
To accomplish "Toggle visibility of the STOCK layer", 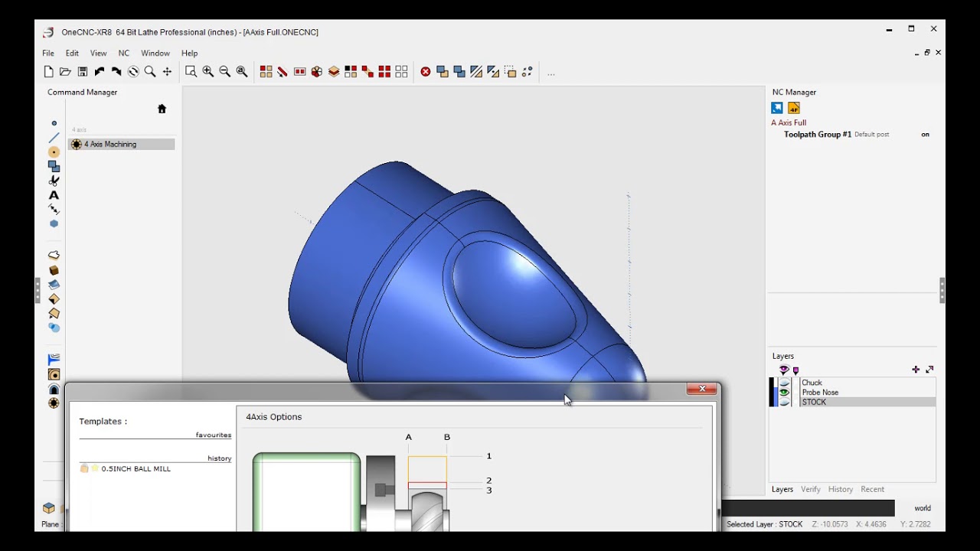I will [x=784, y=402].
